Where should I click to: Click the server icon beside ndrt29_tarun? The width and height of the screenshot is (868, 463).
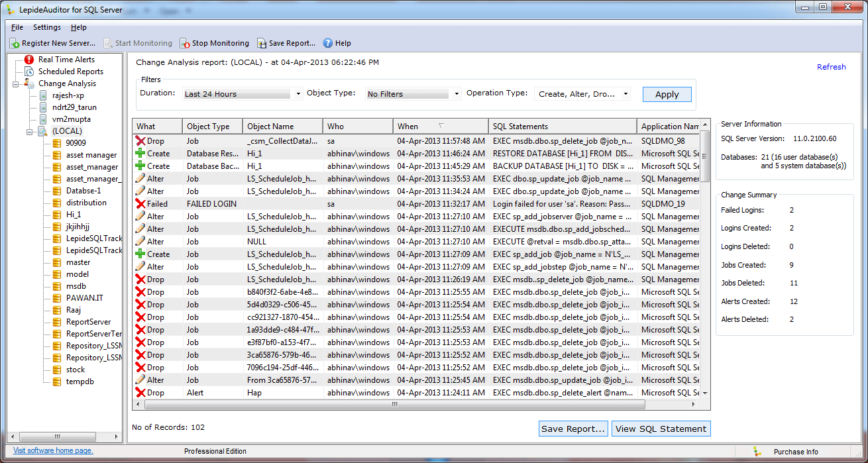click(43, 107)
